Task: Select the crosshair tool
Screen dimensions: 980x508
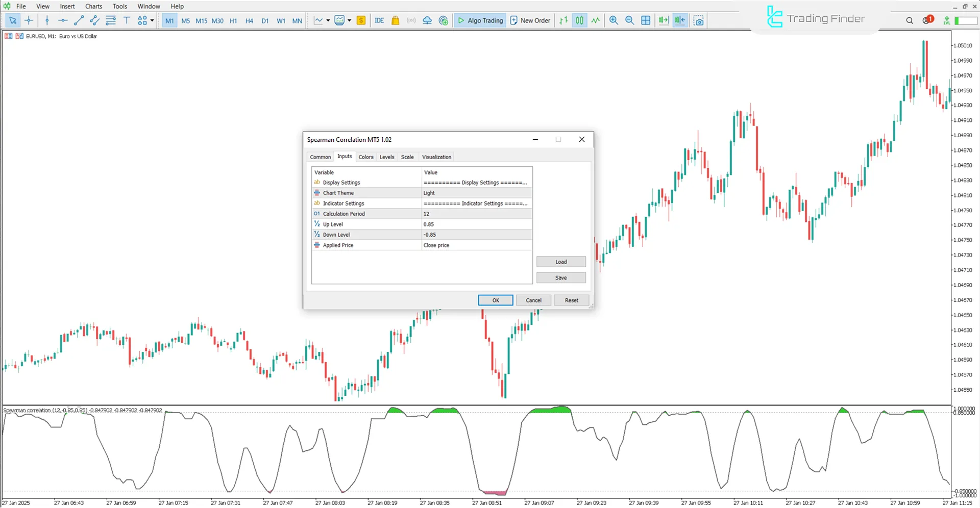Action: point(29,20)
